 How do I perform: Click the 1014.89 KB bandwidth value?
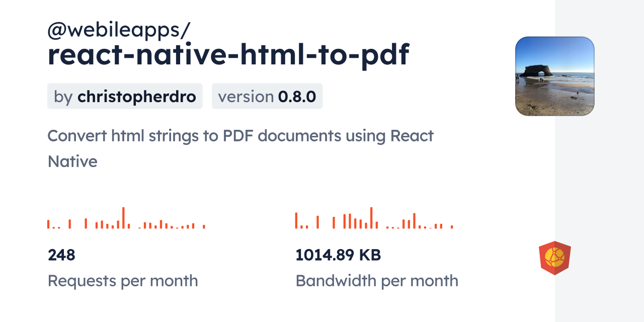point(338,255)
